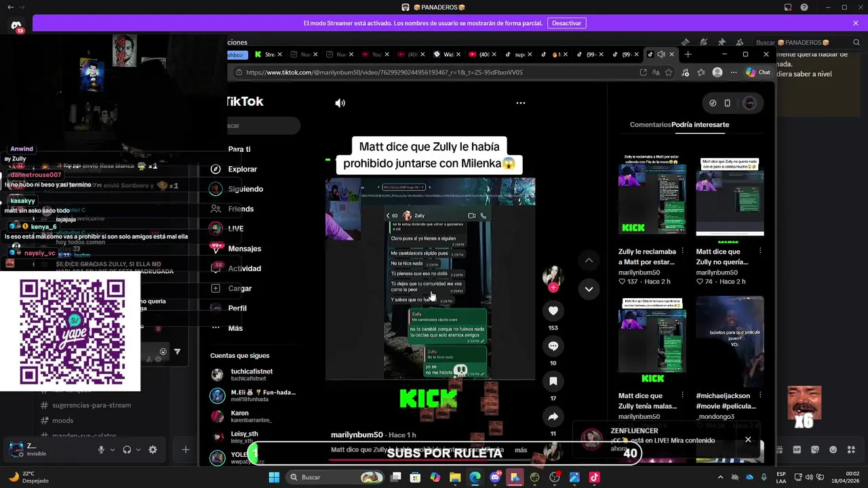Open Discord apps launcher icon
Viewport: 868px width, 488px height.
tap(851, 449)
